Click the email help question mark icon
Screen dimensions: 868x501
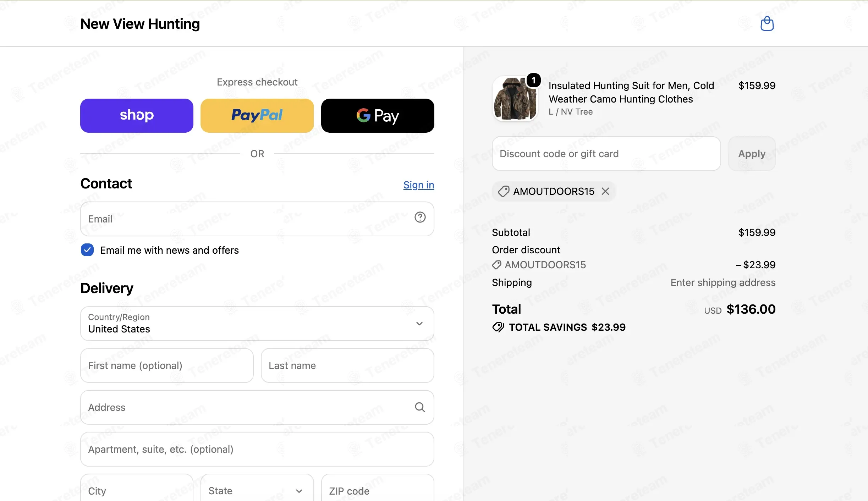tap(420, 217)
